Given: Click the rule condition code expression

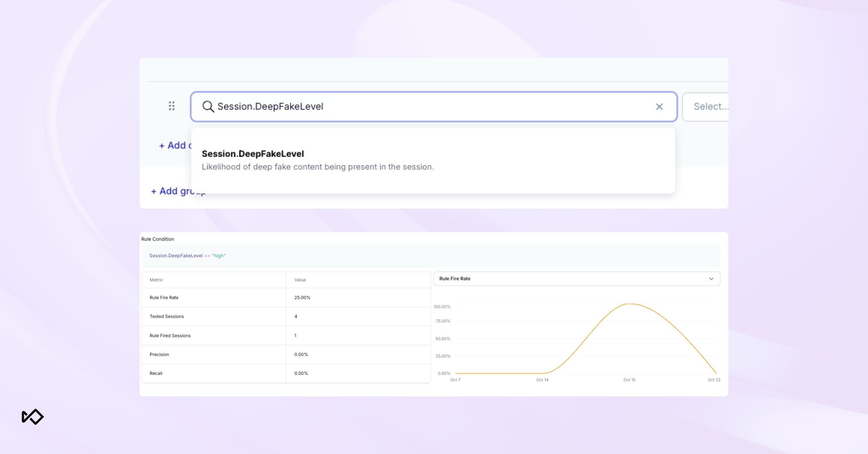Looking at the screenshot, I should [x=187, y=256].
